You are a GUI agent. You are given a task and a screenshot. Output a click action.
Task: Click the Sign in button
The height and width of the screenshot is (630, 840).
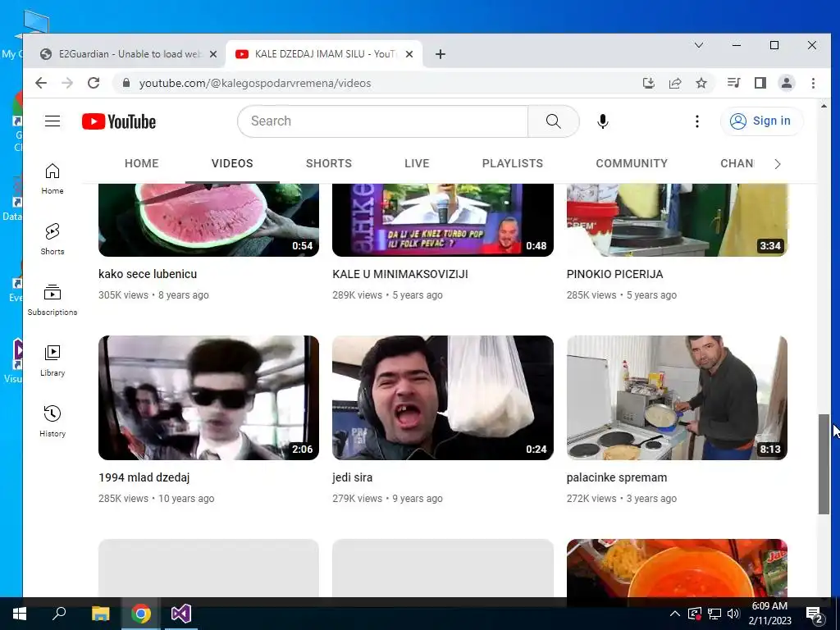761,121
